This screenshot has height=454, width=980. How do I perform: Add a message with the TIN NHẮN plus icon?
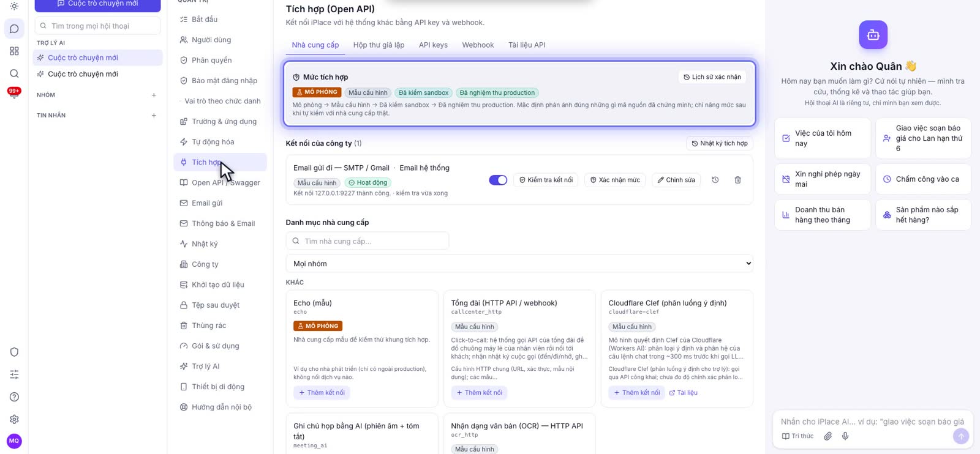coord(154,116)
